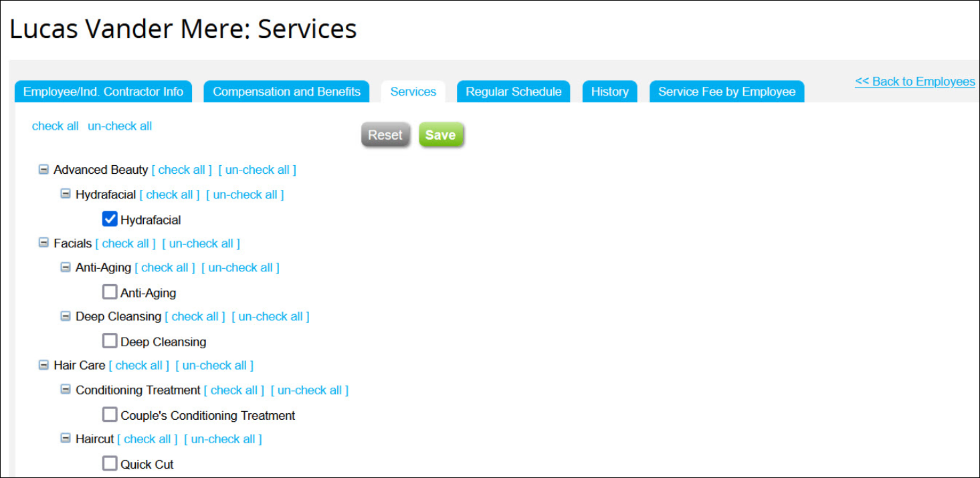This screenshot has width=980, height=478.
Task: Collapse the Deep Cleansing subcategory
Action: 66,316
